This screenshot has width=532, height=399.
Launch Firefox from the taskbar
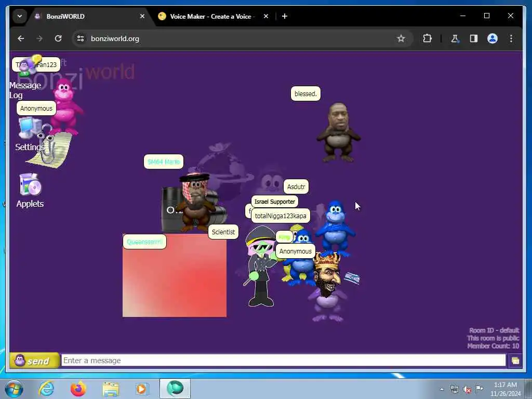(78, 389)
